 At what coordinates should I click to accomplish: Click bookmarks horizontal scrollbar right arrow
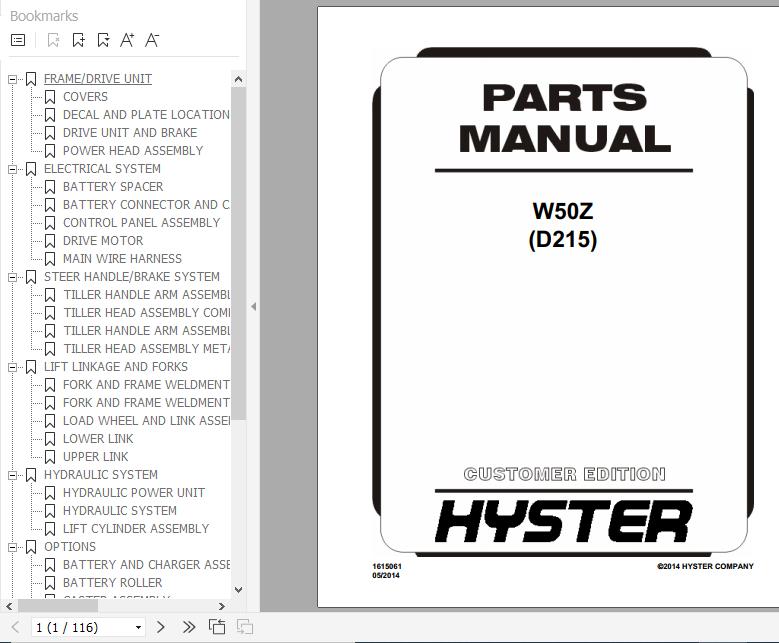(222, 606)
